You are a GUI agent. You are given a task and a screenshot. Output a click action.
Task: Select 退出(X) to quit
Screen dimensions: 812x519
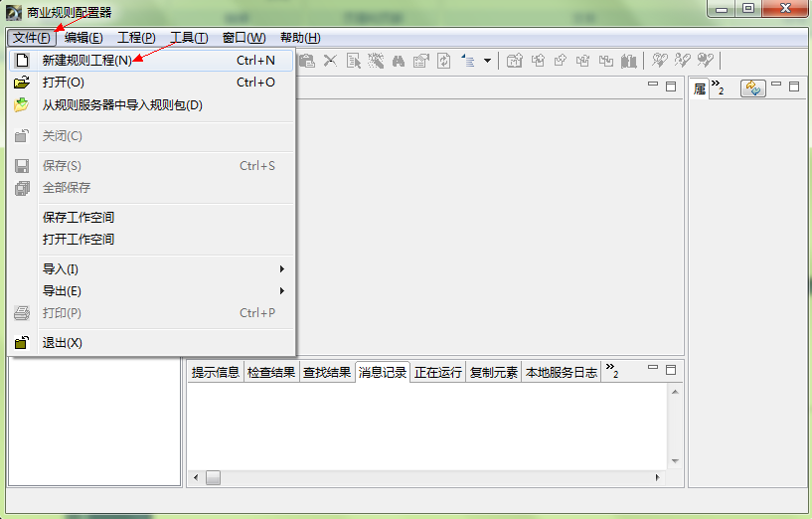coord(152,343)
